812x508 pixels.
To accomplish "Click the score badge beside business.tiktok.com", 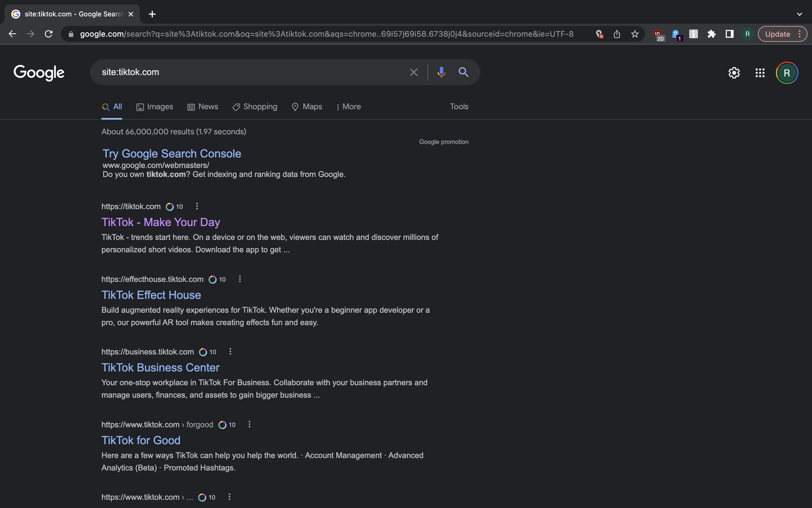I will 208,352.
